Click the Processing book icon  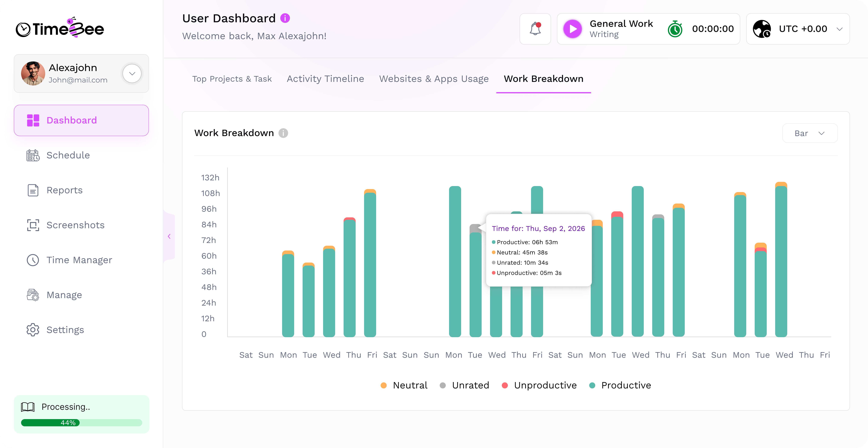[x=28, y=407]
